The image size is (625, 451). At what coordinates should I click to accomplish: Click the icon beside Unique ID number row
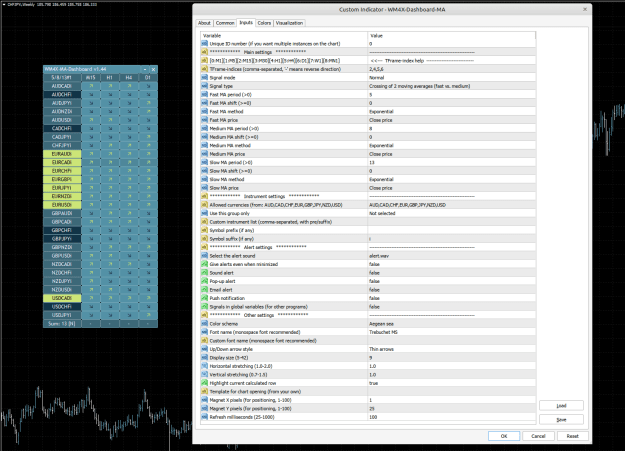[204, 43]
